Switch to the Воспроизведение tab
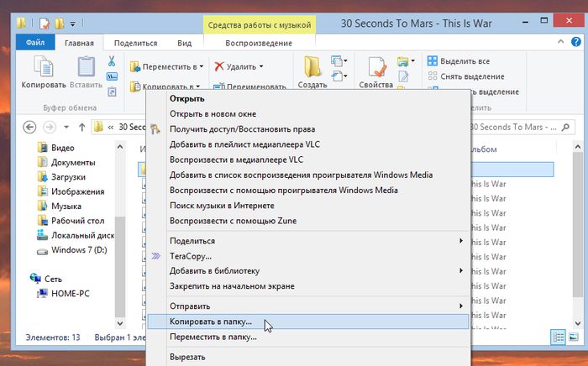 [x=259, y=43]
